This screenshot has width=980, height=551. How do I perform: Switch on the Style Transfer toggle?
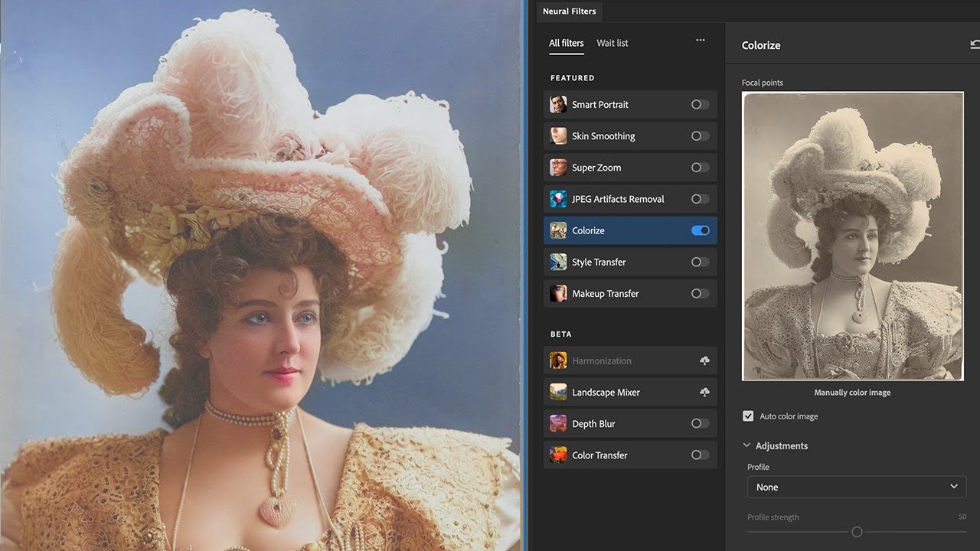pyautogui.click(x=700, y=262)
